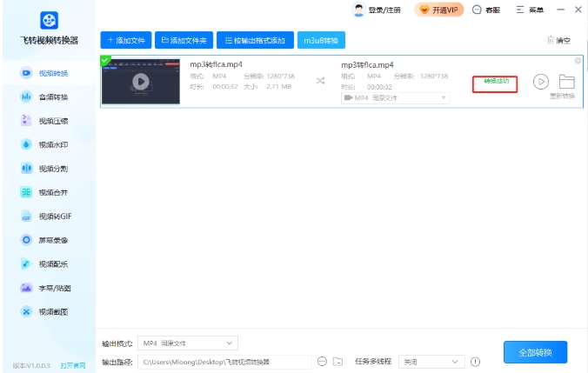The image size is (588, 373).
Task: Click the m3u8转换 button
Action: click(x=321, y=40)
